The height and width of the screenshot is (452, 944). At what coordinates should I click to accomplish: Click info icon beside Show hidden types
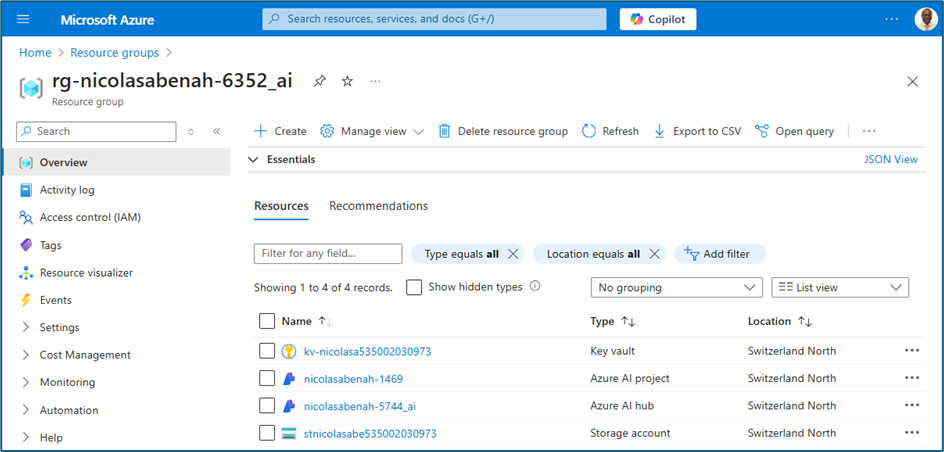[535, 286]
